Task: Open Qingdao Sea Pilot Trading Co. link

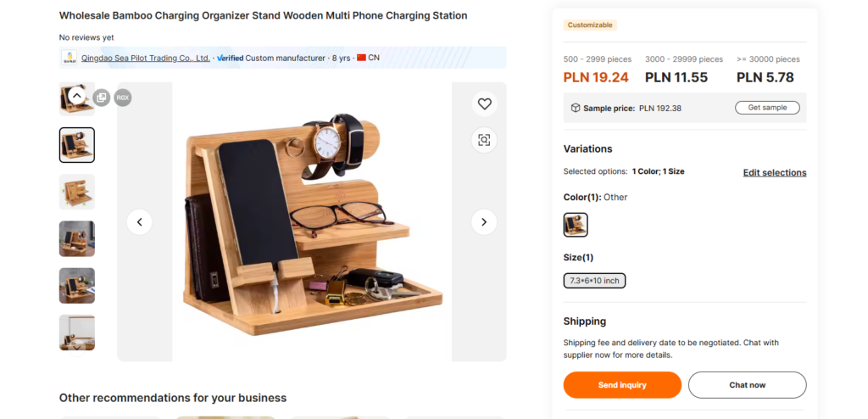Action: (145, 58)
